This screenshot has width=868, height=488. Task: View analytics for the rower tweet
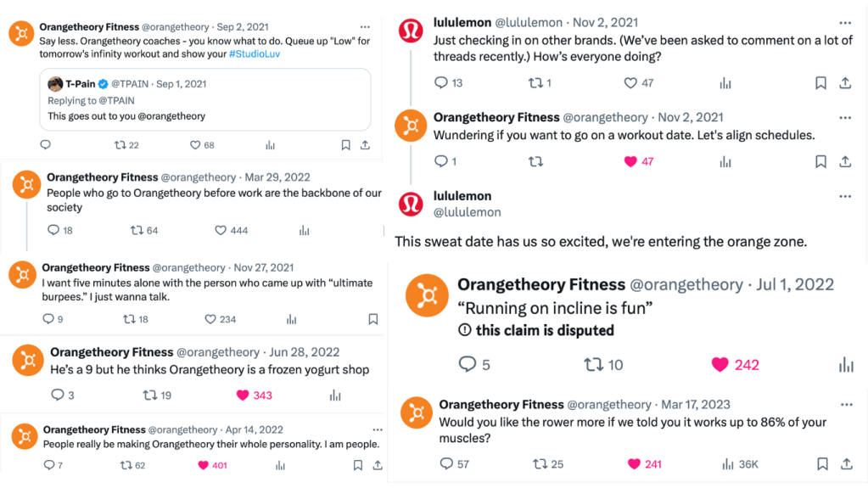(x=727, y=463)
